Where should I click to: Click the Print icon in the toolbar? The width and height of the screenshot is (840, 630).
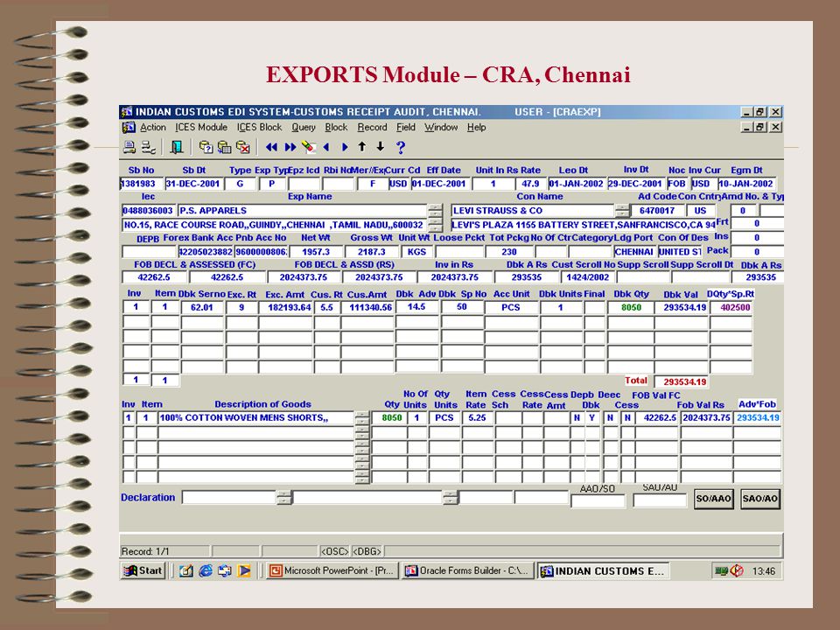pyautogui.click(x=129, y=147)
